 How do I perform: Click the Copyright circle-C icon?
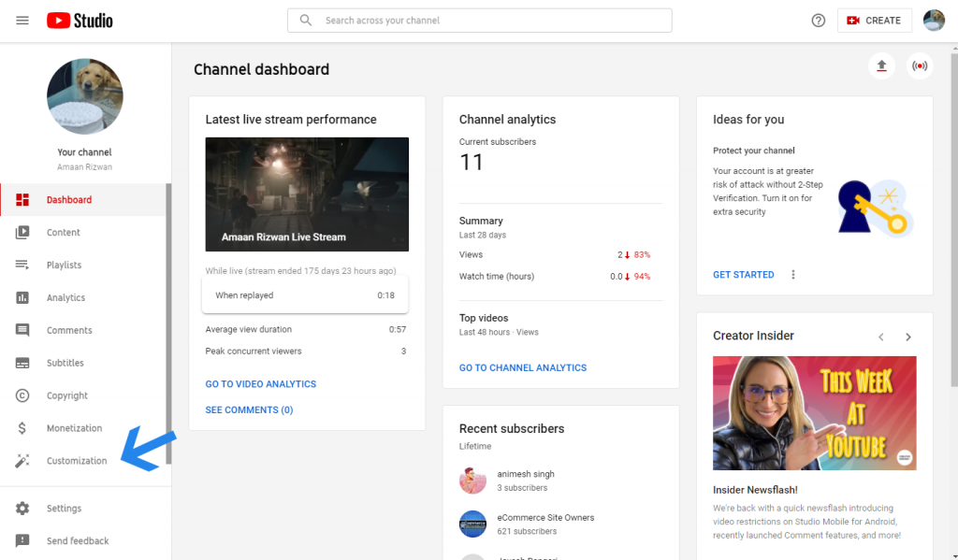pyautogui.click(x=22, y=395)
